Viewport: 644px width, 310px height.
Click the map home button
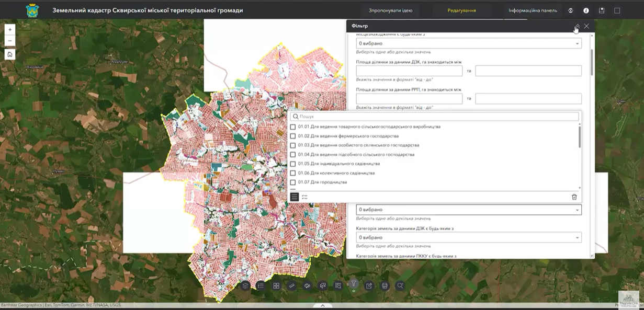point(10,54)
